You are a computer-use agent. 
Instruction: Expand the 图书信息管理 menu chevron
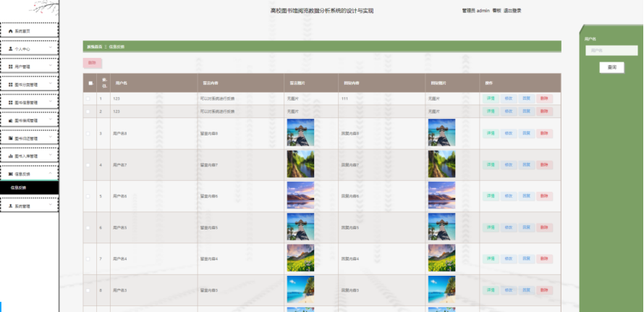pos(51,101)
